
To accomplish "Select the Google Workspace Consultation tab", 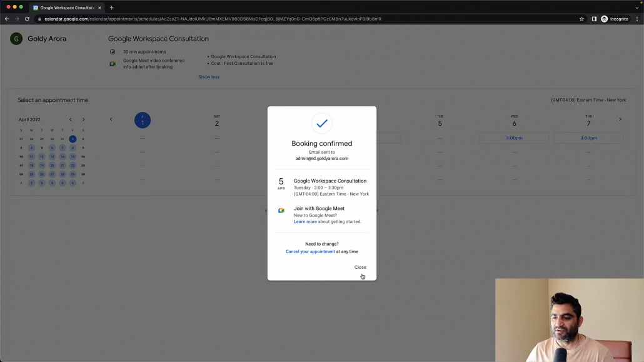I will (67, 8).
